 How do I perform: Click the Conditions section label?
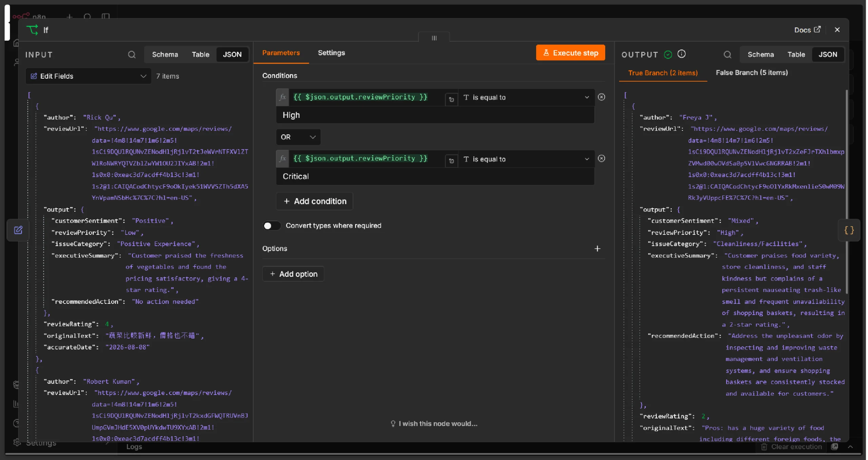tap(279, 76)
